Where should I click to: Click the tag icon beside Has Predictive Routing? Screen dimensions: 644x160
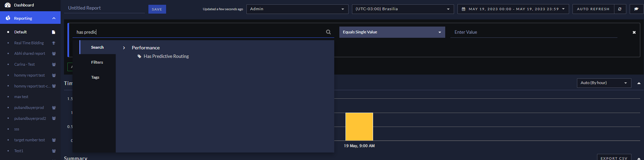(139, 56)
